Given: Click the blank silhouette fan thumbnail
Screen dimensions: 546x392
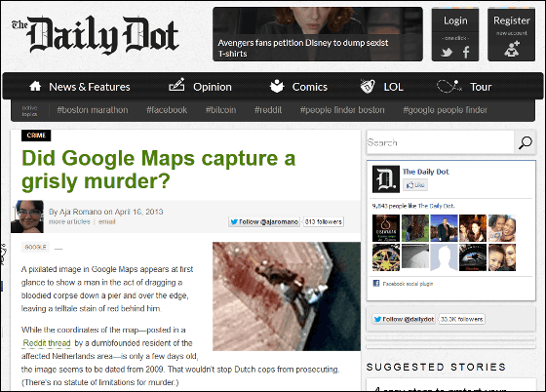Looking at the screenshot, I should click(444, 257).
